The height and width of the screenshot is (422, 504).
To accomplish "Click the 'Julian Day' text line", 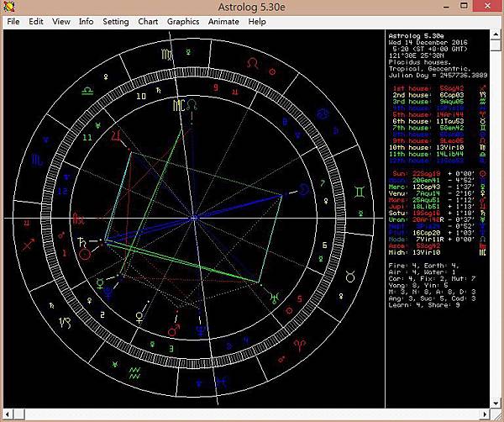I will click(438, 76).
